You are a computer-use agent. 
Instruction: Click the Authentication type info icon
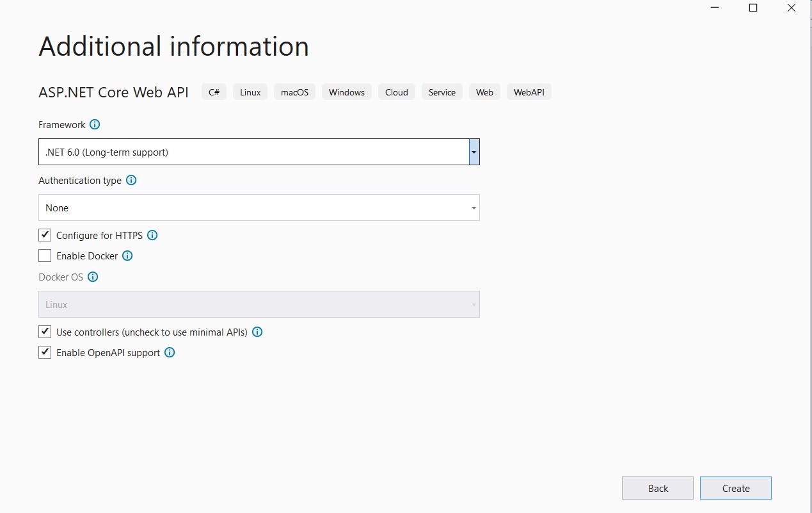[131, 181]
